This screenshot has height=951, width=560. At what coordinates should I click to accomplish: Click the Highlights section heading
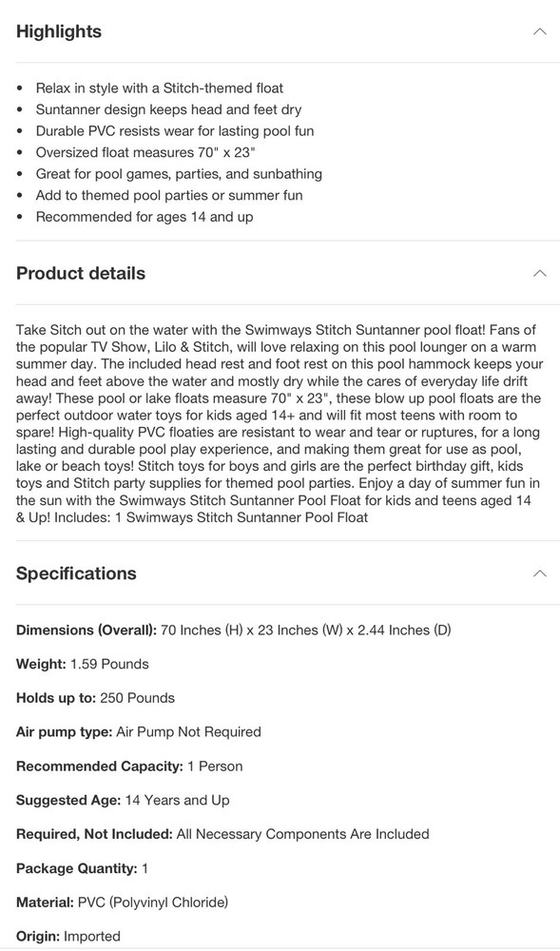click(58, 31)
